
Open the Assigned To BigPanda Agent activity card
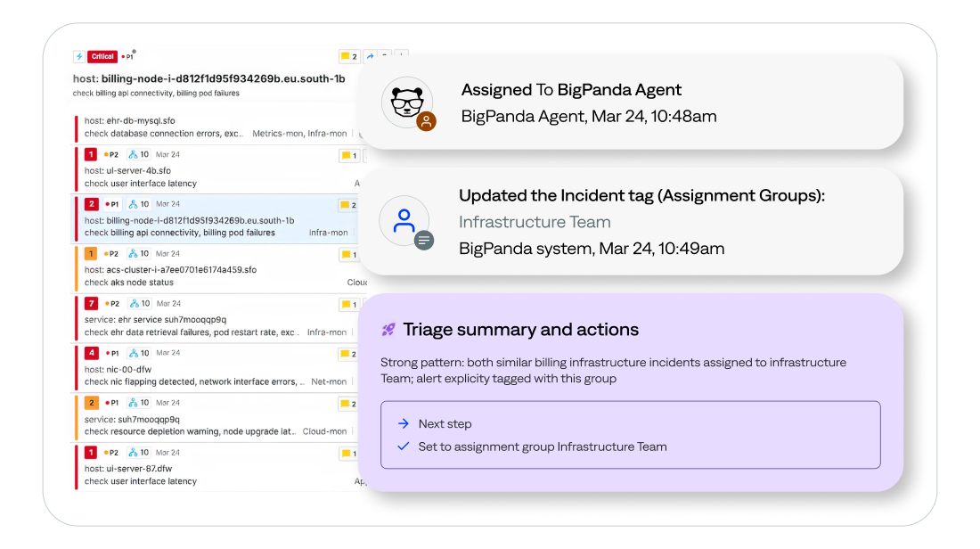(x=632, y=102)
